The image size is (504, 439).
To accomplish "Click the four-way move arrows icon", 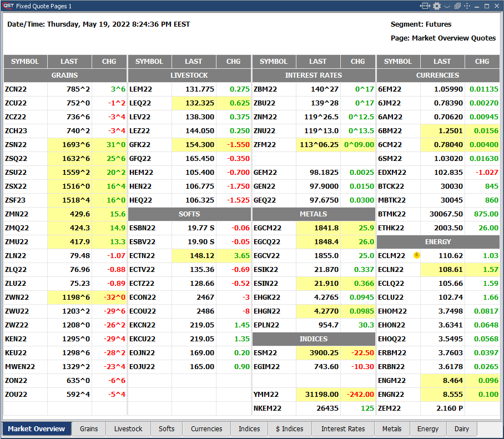I will (467, 6).
